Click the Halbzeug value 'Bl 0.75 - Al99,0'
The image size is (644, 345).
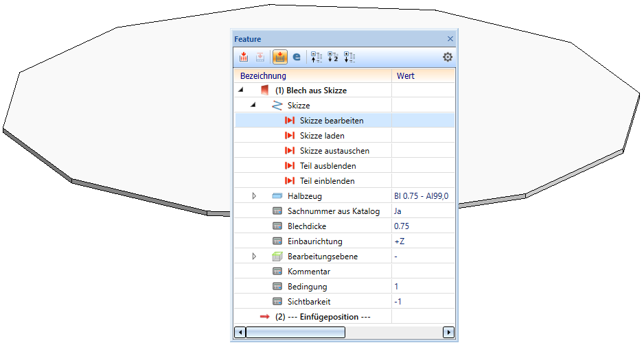(422, 196)
